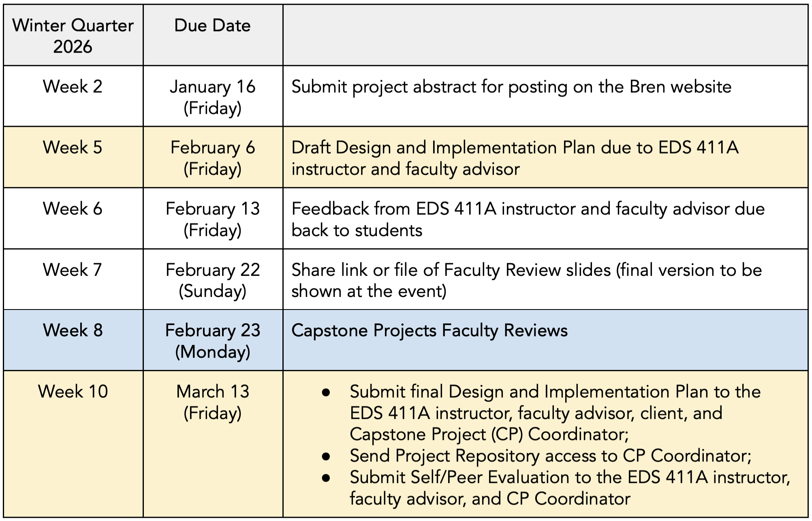Select the blue "Week 8" cell
Image resolution: width=812 pixels, height=521 pixels.
point(73,330)
